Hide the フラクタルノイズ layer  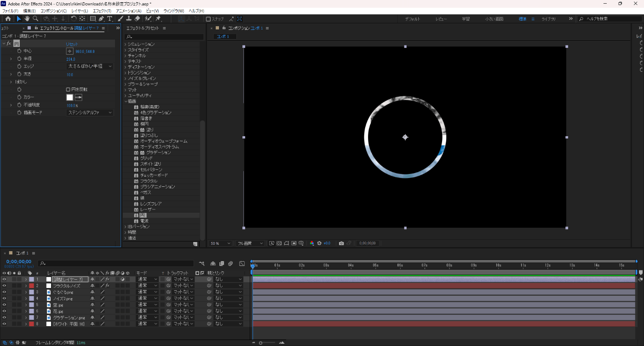point(4,286)
